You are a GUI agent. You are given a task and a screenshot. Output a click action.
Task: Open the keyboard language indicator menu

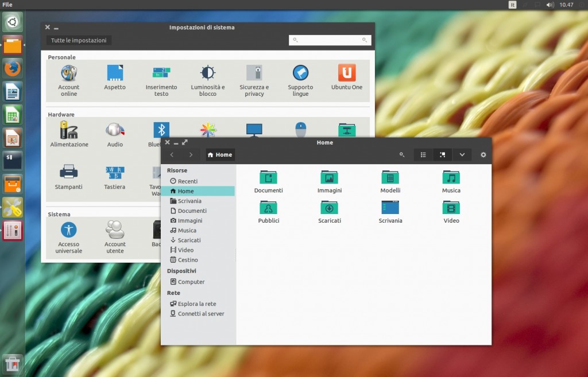[512, 5]
